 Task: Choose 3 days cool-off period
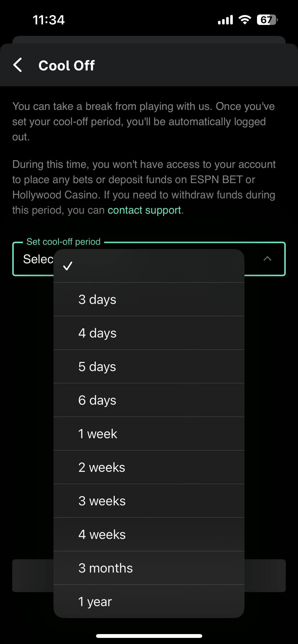coord(149,299)
